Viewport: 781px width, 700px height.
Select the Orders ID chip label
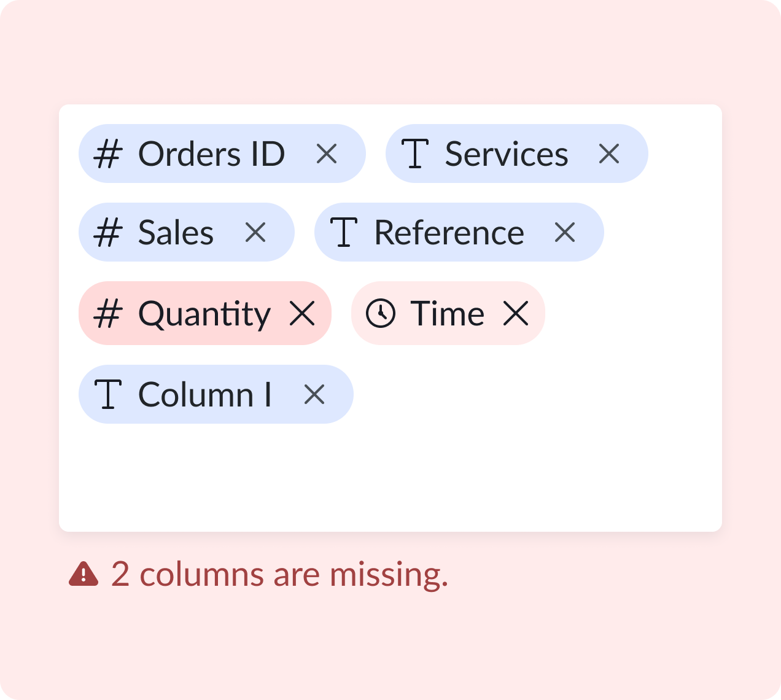click(211, 154)
